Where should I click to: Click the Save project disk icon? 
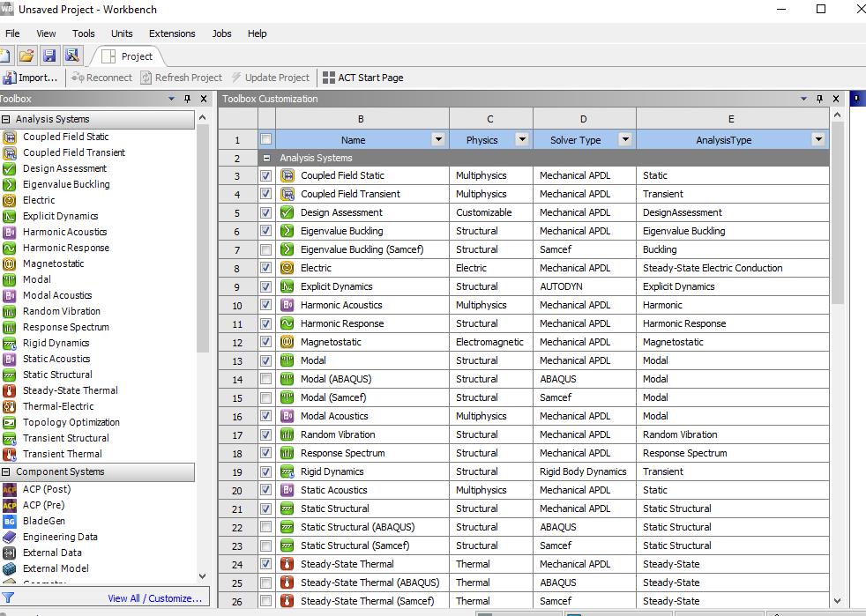point(49,56)
